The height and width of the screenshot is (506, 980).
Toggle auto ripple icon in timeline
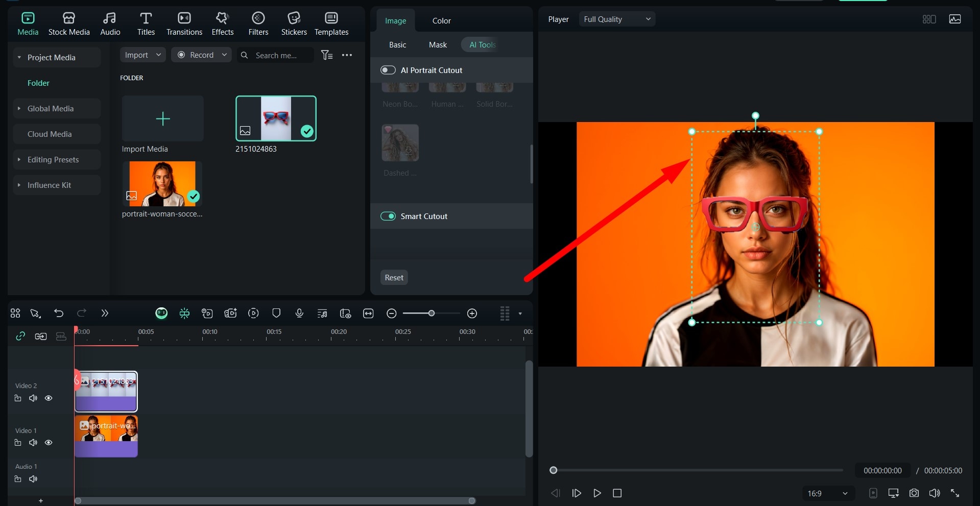point(41,336)
